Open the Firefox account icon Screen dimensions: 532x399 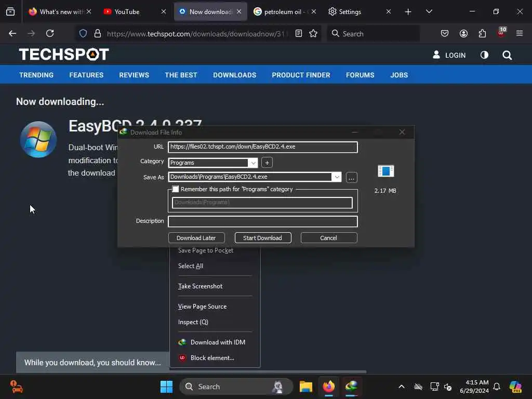coord(463,33)
